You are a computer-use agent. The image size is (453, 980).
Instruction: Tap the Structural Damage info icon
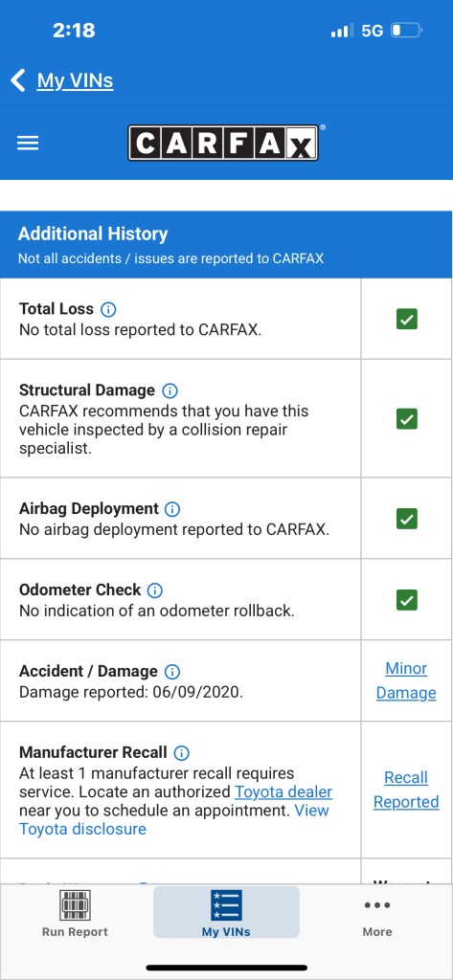(x=170, y=390)
